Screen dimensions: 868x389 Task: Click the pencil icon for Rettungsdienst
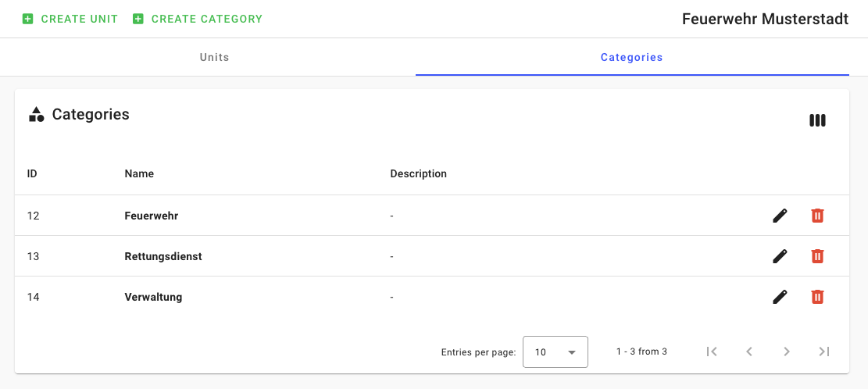point(779,256)
